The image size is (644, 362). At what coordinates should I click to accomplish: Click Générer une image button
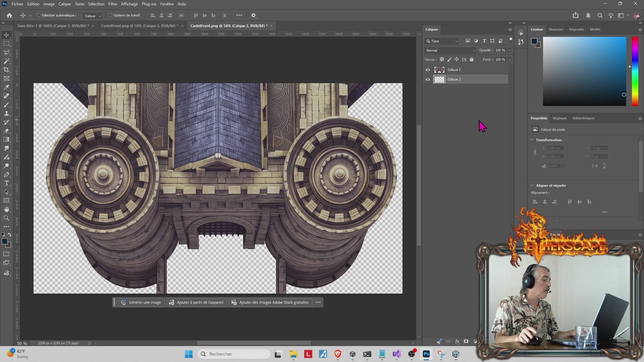click(x=142, y=302)
